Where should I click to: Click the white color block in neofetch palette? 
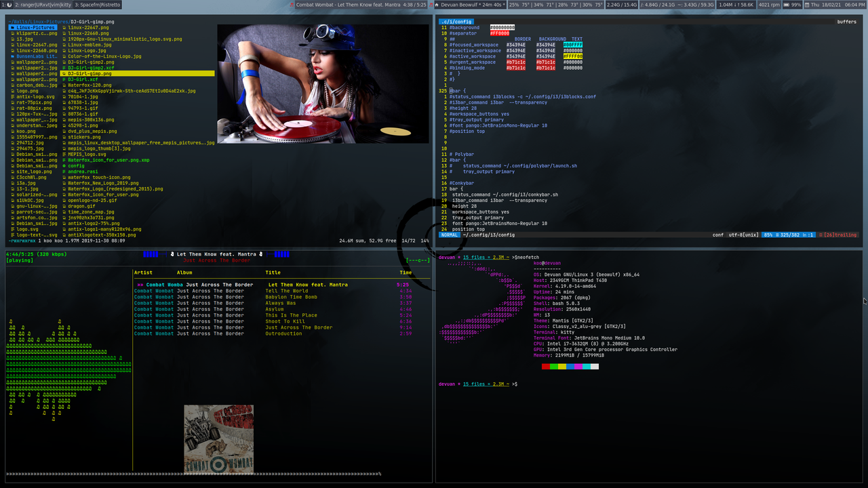coord(595,367)
